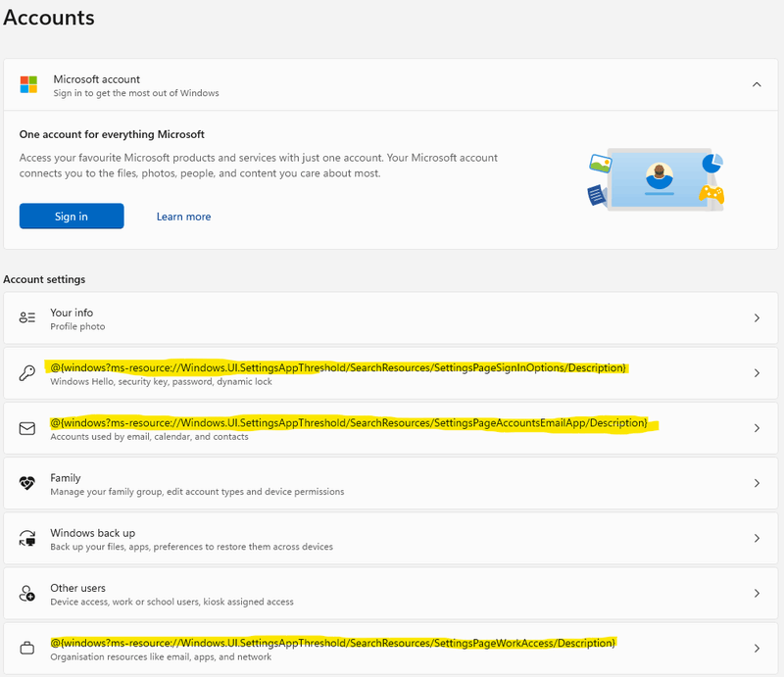Click the Windows back up sync icon
This screenshot has width=784, height=677.
[27, 538]
